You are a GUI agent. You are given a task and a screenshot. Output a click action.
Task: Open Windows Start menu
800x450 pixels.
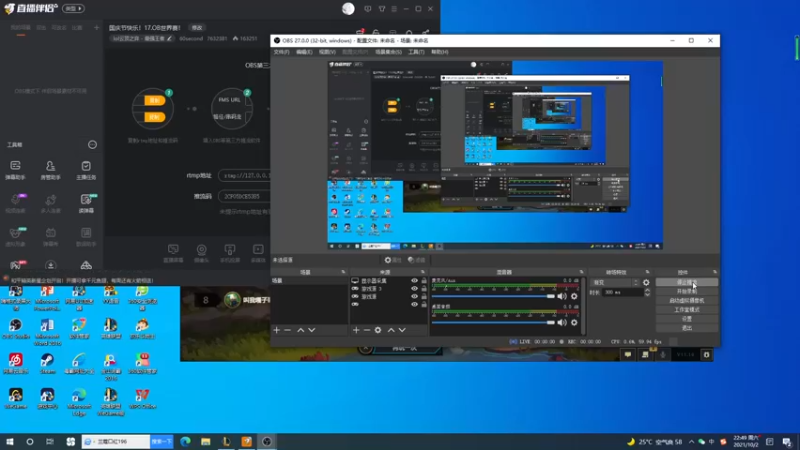10,441
